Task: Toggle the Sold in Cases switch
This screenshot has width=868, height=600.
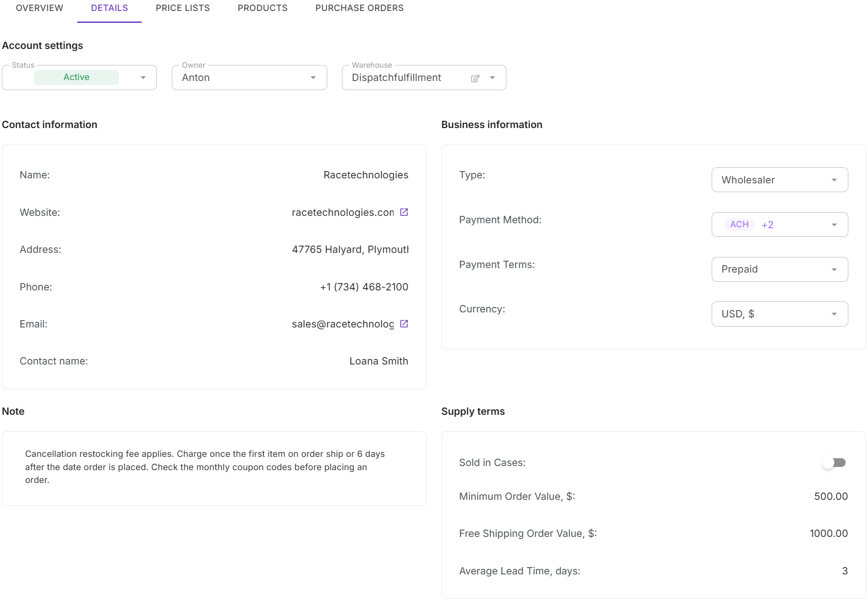Action: (834, 463)
